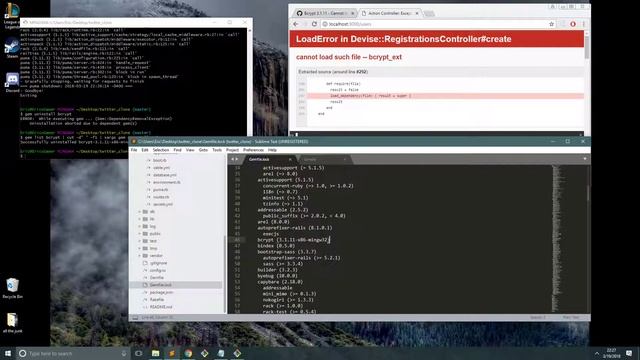Switch to Sublime Text in the taskbar
Screen dimensions: 640x360
click(172, 353)
